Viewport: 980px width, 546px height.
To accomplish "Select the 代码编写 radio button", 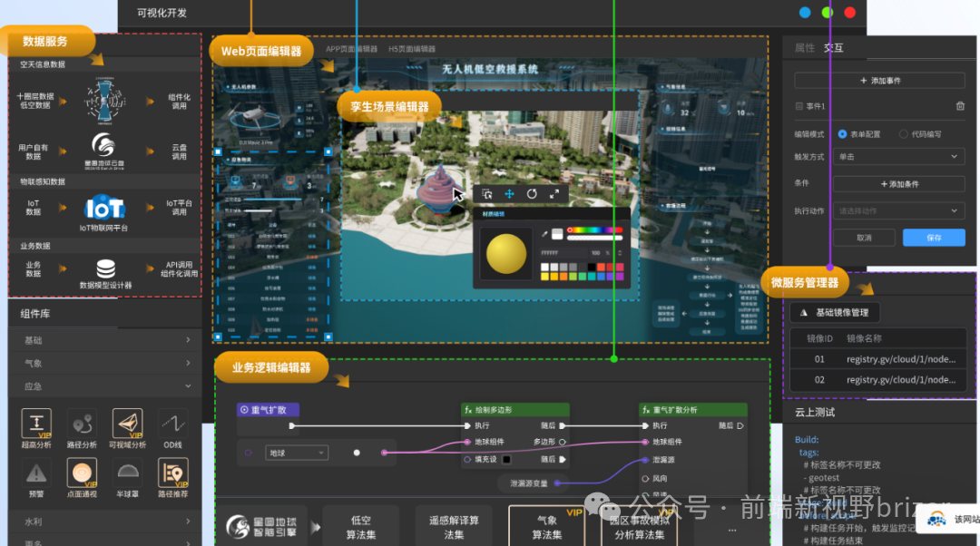I will pos(903,134).
